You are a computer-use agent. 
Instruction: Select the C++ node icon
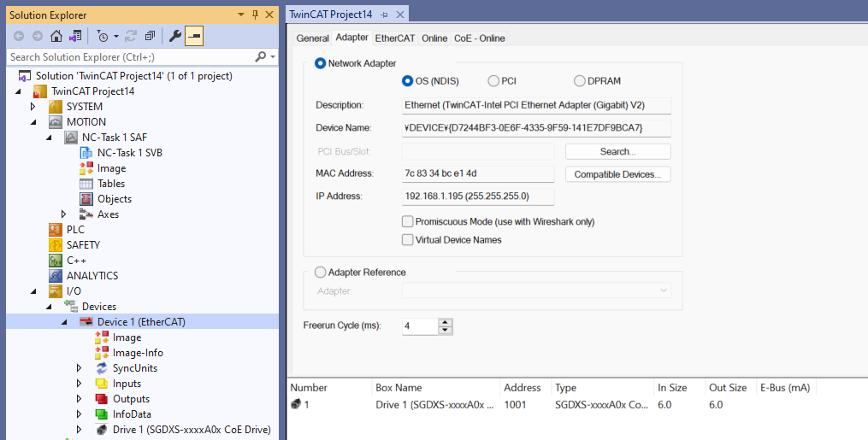[x=56, y=261]
